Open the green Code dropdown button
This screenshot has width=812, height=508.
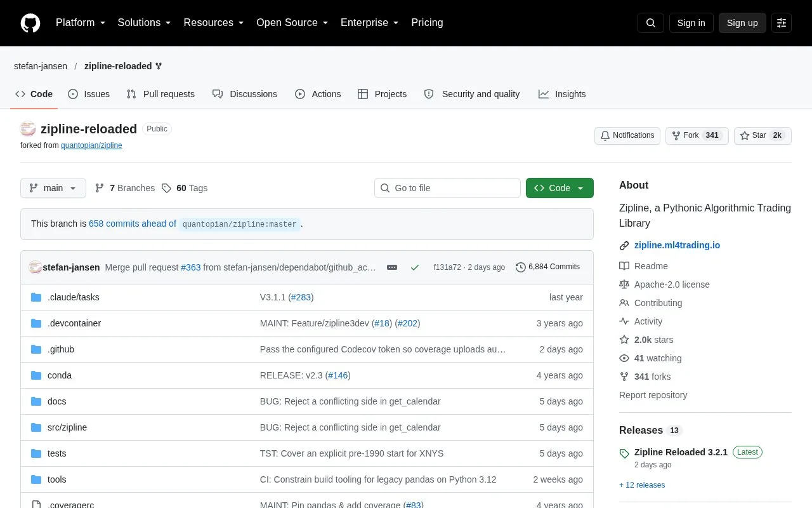point(560,188)
